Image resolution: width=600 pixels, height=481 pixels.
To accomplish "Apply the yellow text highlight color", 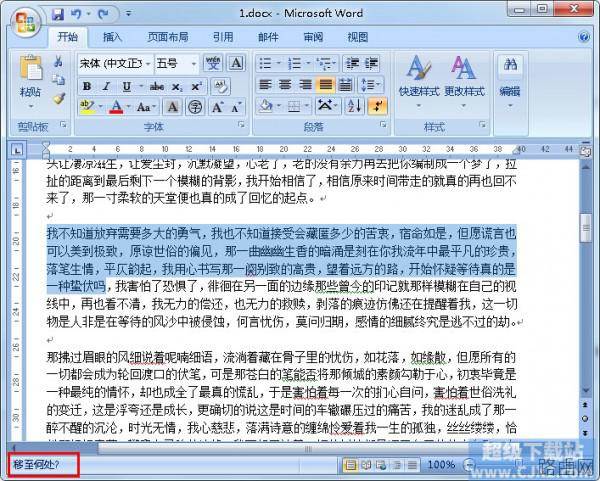I will [x=87, y=107].
